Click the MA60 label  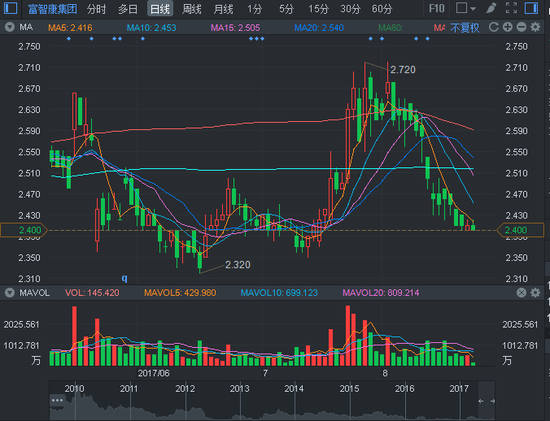tap(390, 28)
